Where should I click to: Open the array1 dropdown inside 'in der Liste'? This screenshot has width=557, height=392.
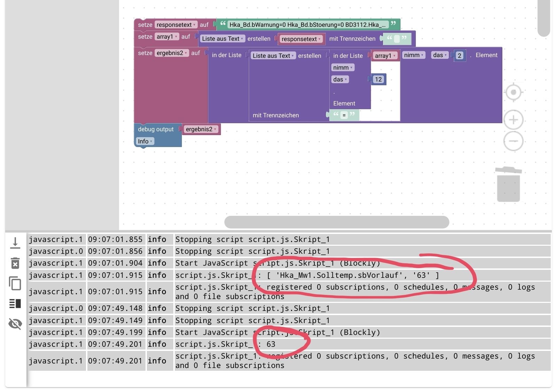[385, 56]
